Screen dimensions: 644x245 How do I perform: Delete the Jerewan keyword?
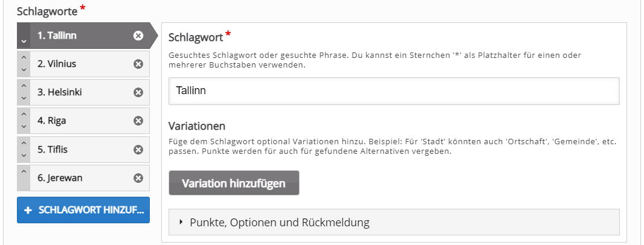pyautogui.click(x=138, y=178)
